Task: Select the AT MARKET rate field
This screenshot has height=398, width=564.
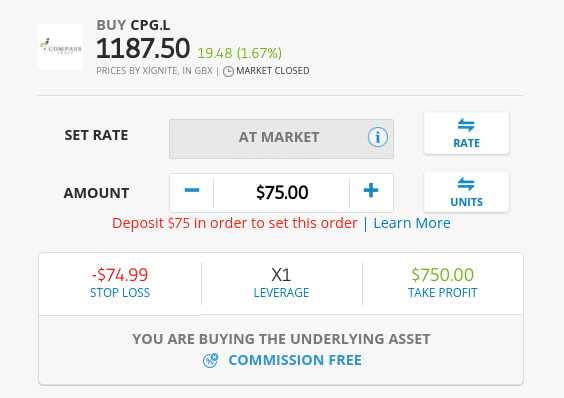Action: pos(281,139)
